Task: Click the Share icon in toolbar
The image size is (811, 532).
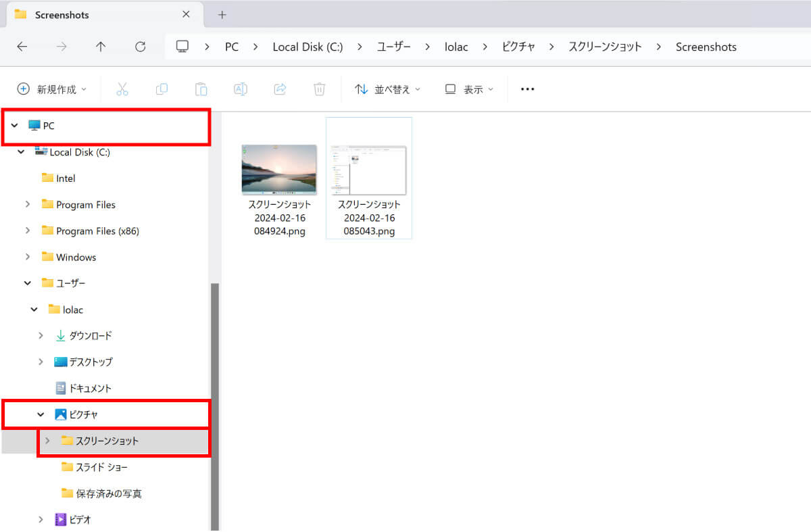Action: pyautogui.click(x=280, y=89)
